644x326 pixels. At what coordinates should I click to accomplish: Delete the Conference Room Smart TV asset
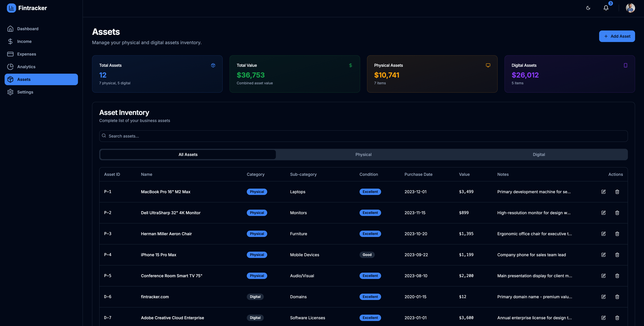coord(617,276)
